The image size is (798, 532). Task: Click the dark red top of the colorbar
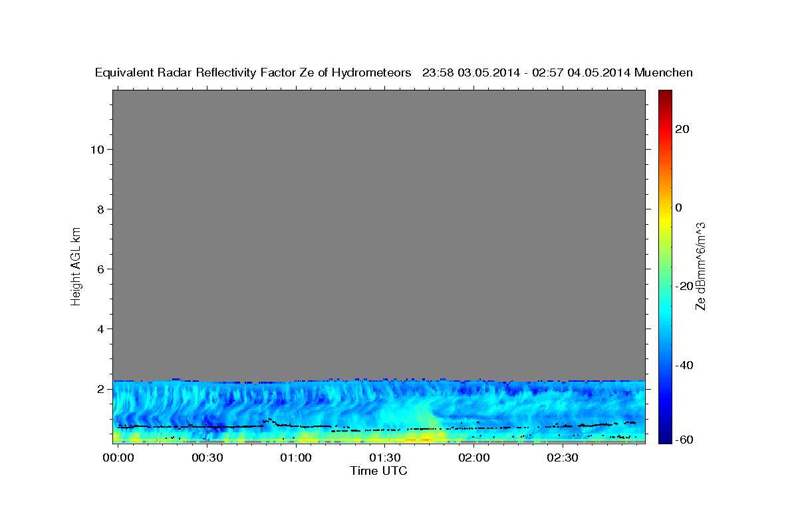pyautogui.click(x=664, y=94)
